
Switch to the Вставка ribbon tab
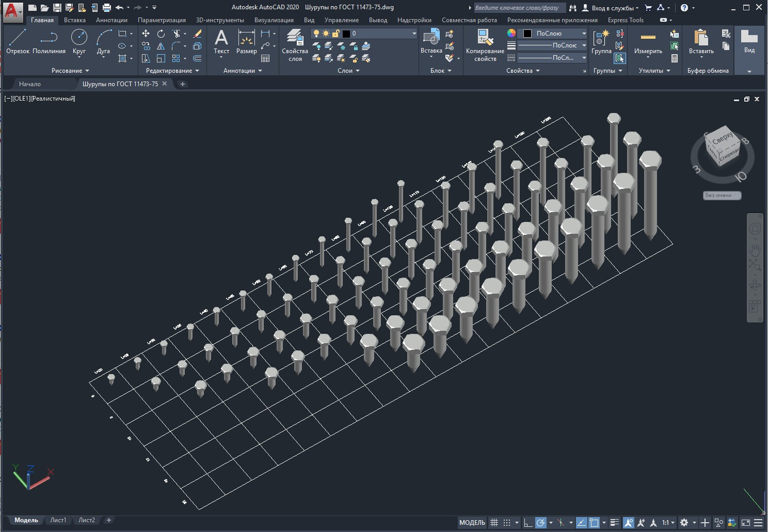point(75,20)
